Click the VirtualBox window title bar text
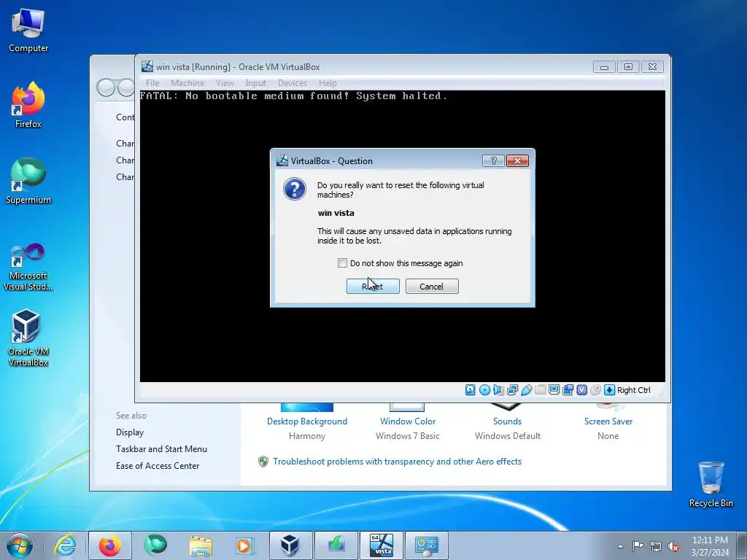The height and width of the screenshot is (560, 747). (238, 67)
